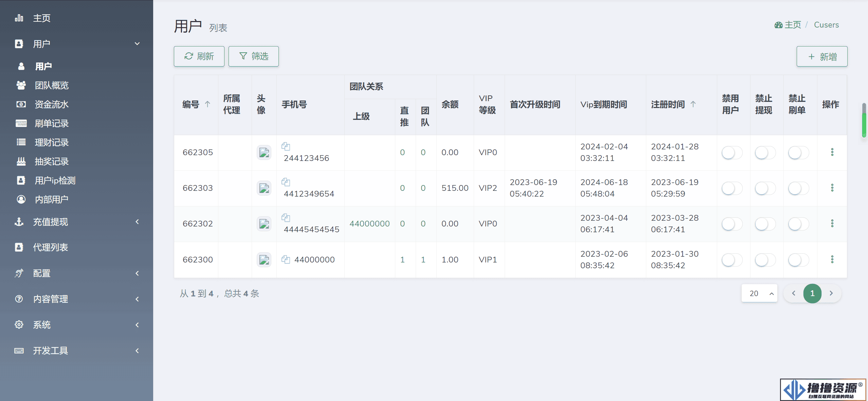868x401 pixels.
Task: Toggle 禁用用户 for user 662305
Action: tap(732, 153)
